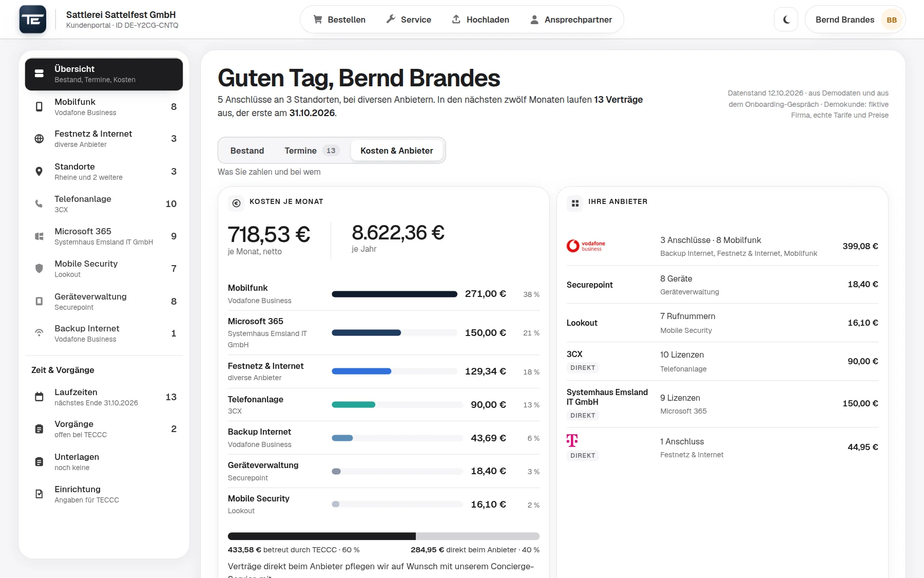Click the 718,53 € monthly total
Screen dimensions: 924x578
coord(269,234)
